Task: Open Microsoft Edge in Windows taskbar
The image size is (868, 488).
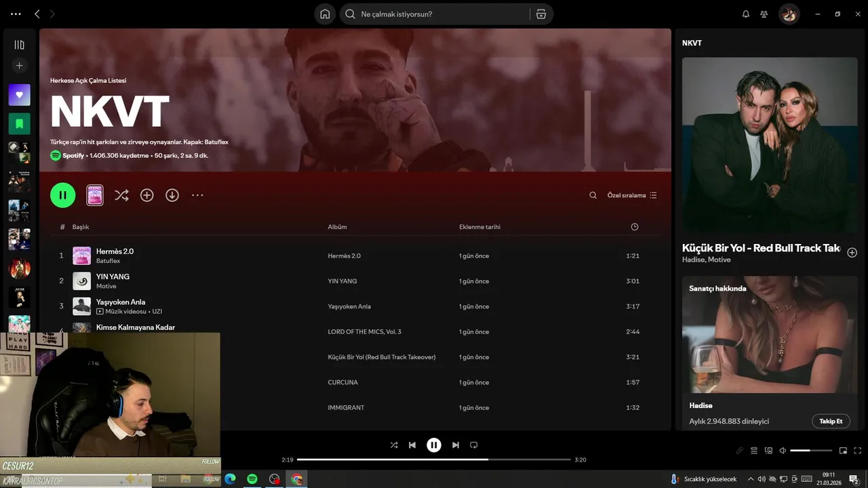Action: 230,479
